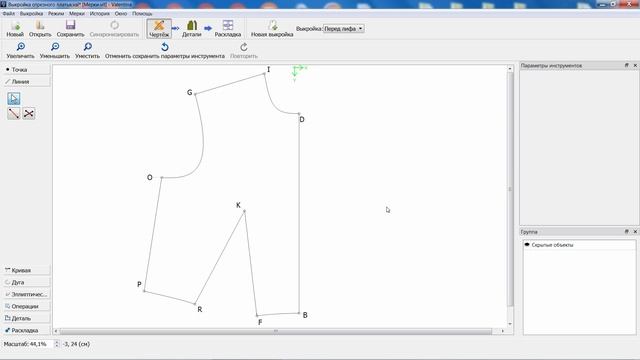This screenshot has width=640, height=360.
Task: Select point K on the drawing
Action: pyautogui.click(x=244, y=211)
